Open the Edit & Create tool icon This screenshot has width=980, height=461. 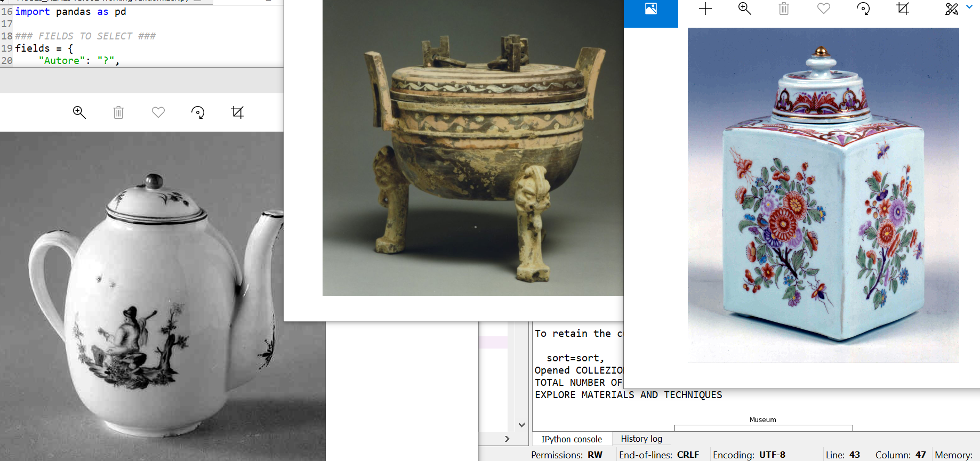[x=951, y=9]
